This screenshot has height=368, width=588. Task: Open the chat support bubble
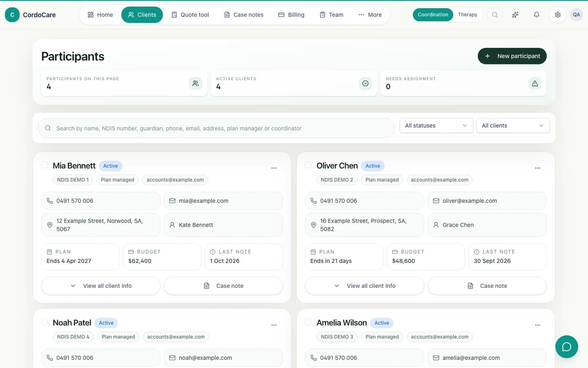click(x=566, y=347)
